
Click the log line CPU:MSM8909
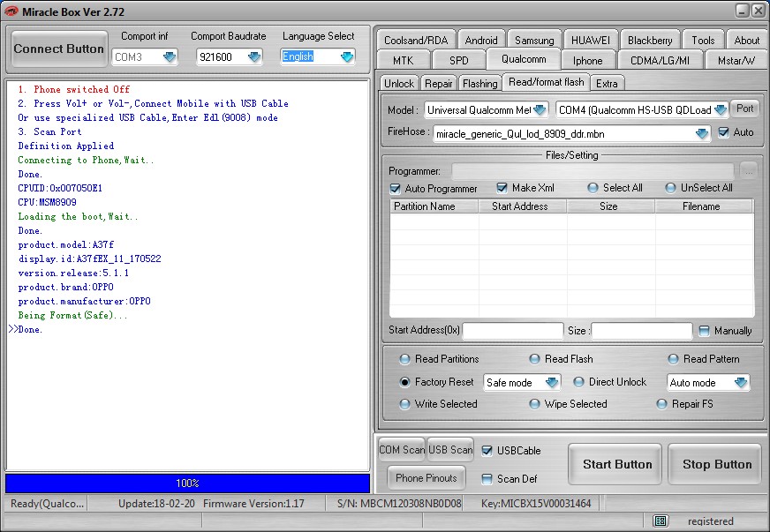coord(47,202)
